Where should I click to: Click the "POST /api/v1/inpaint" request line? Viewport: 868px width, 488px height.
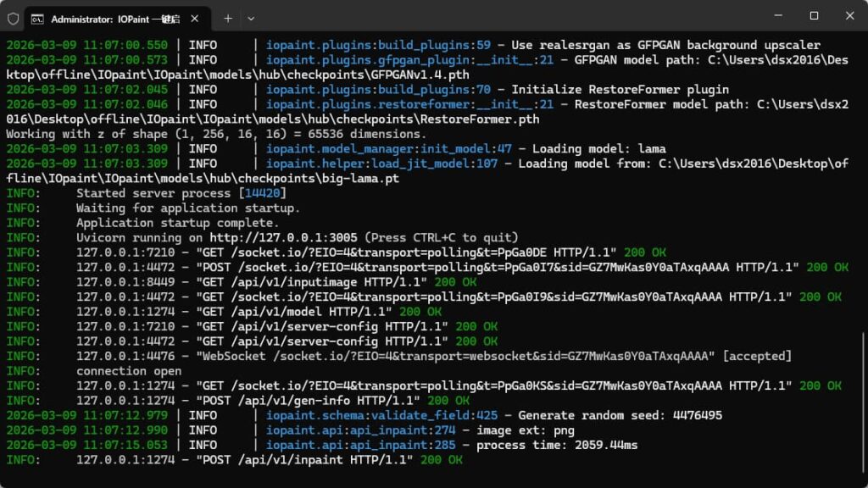pos(304,460)
